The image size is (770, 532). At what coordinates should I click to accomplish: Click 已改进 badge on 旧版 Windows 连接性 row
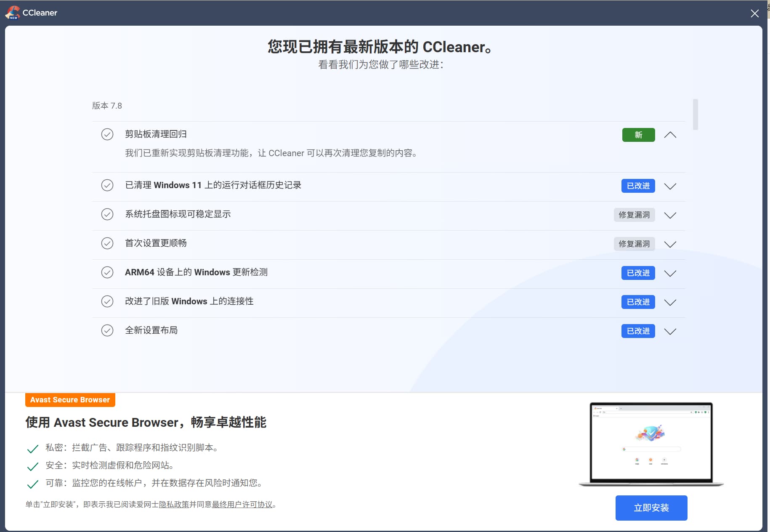638,302
